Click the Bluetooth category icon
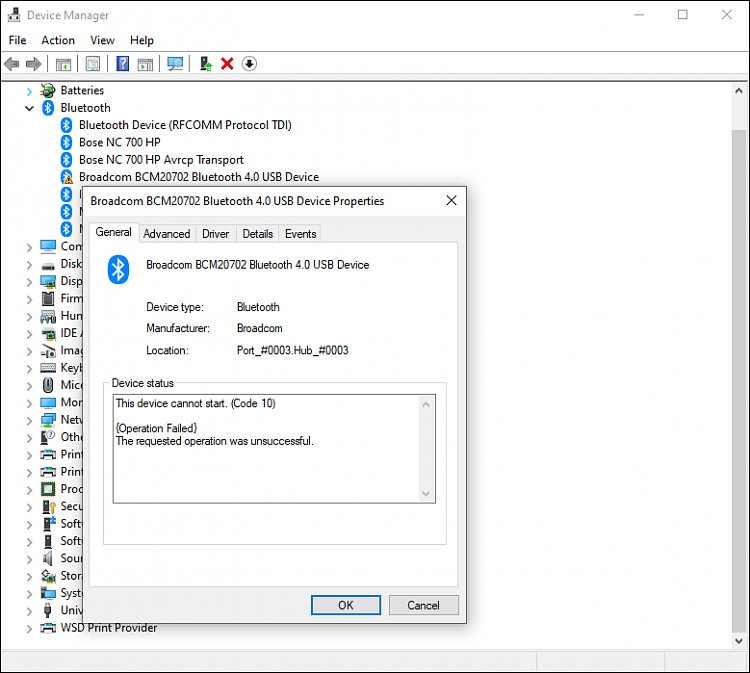The width and height of the screenshot is (750, 673). [x=48, y=108]
